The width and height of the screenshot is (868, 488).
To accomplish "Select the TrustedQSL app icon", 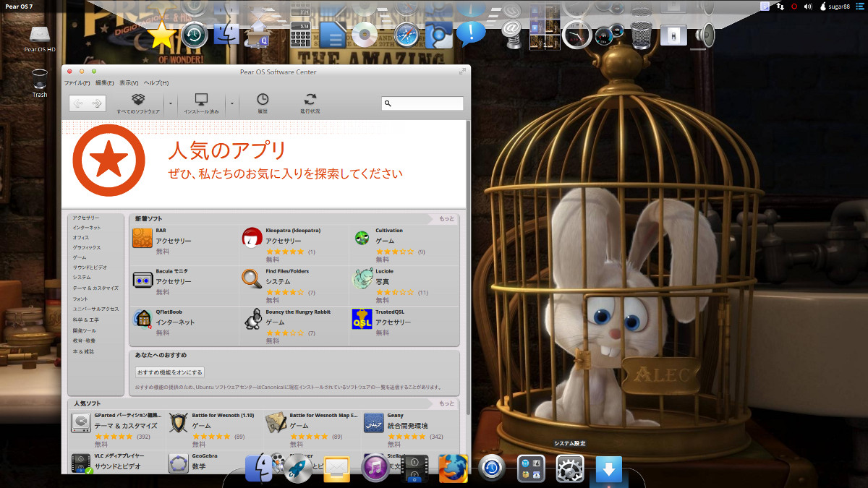I will tap(362, 319).
